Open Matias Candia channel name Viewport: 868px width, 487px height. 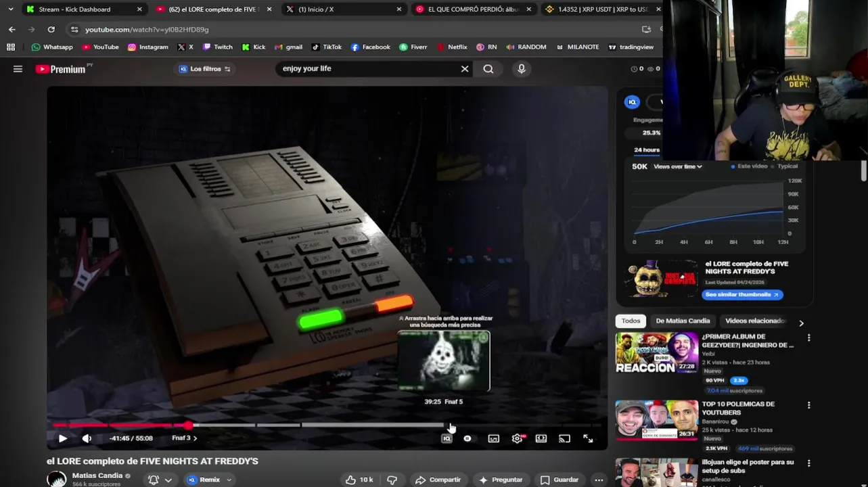[97, 476]
